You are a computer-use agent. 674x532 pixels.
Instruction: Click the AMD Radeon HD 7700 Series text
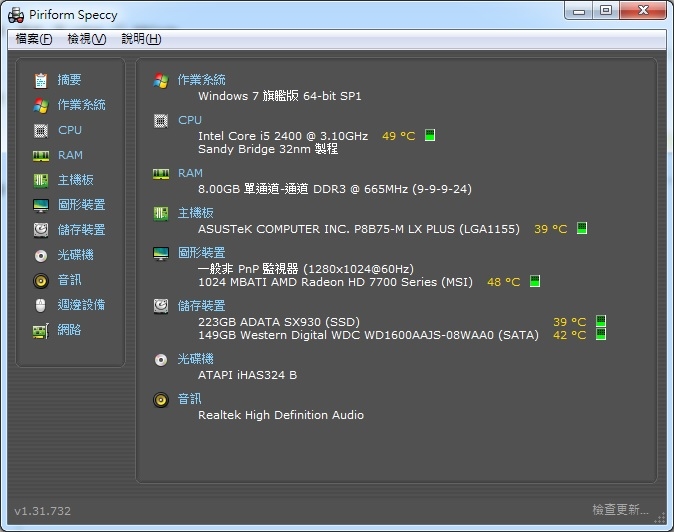(335, 282)
